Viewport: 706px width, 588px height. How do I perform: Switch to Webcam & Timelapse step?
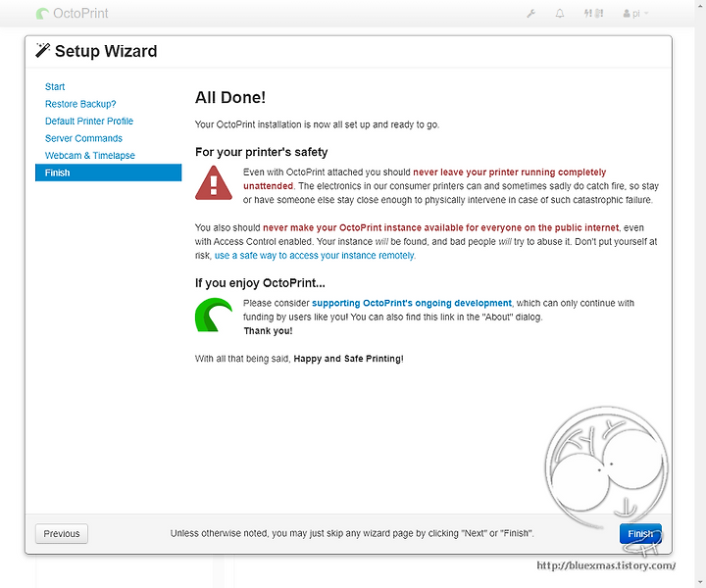(x=90, y=155)
